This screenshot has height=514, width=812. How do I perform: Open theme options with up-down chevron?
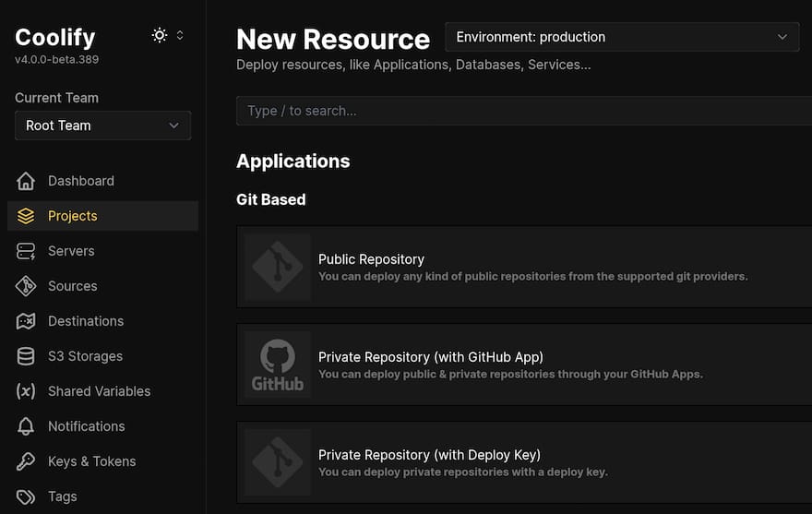[180, 35]
